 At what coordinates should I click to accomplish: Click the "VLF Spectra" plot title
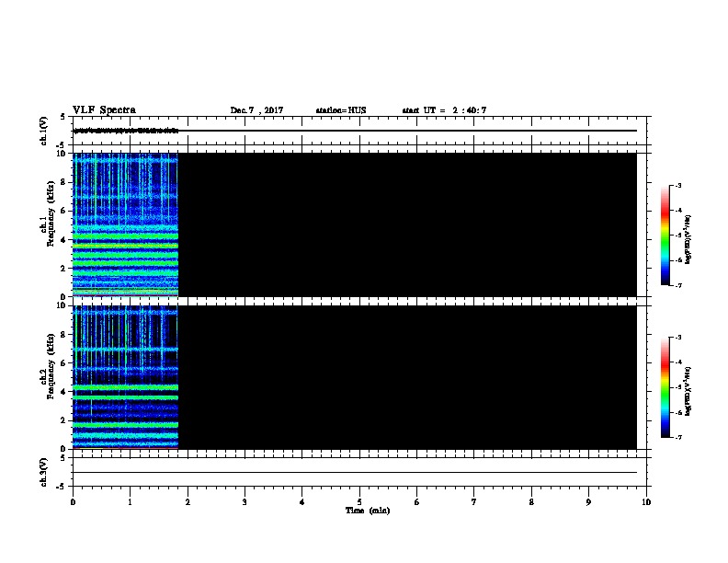(104, 110)
